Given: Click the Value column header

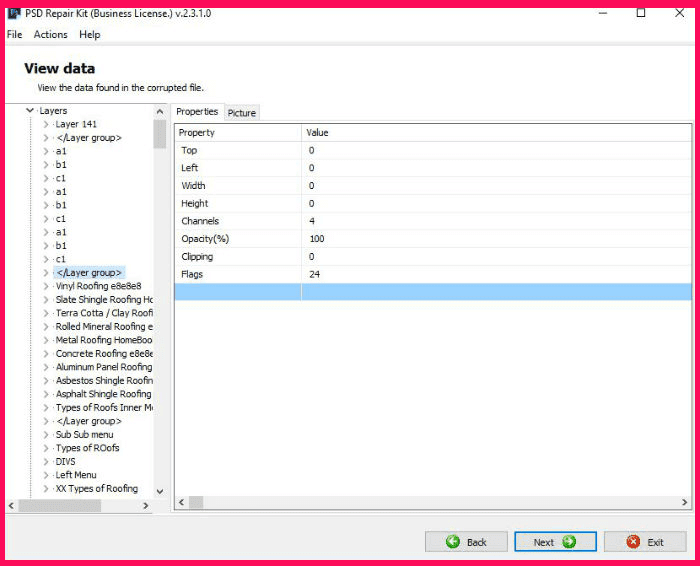Looking at the screenshot, I should 317,132.
